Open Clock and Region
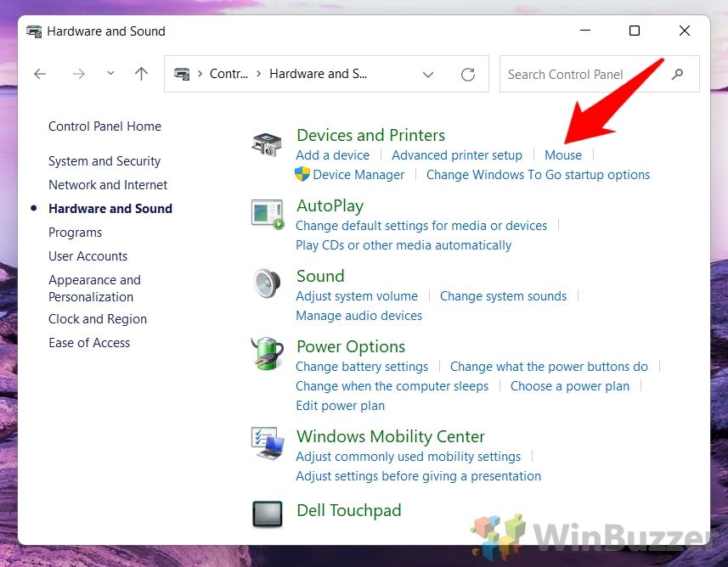Viewport: 728px width, 567px height. [x=98, y=319]
